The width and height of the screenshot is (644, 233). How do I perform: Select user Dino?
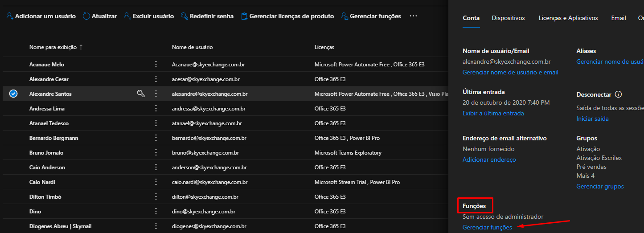click(35, 212)
